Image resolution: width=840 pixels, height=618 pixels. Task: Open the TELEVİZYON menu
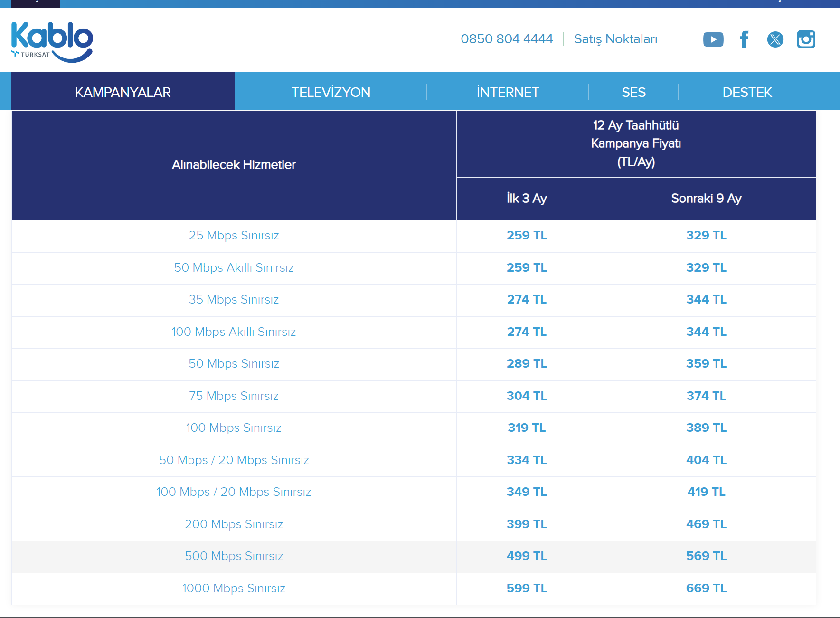coord(331,92)
